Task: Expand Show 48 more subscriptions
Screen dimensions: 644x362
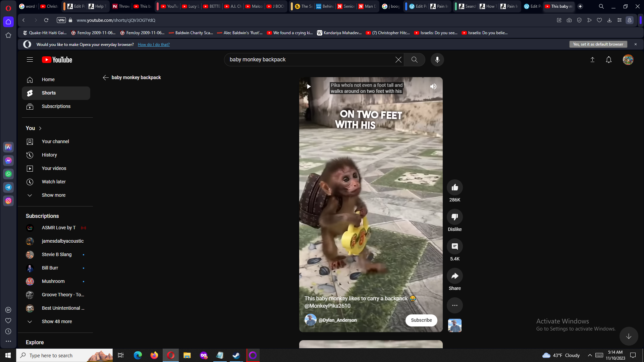Action: click(57, 321)
